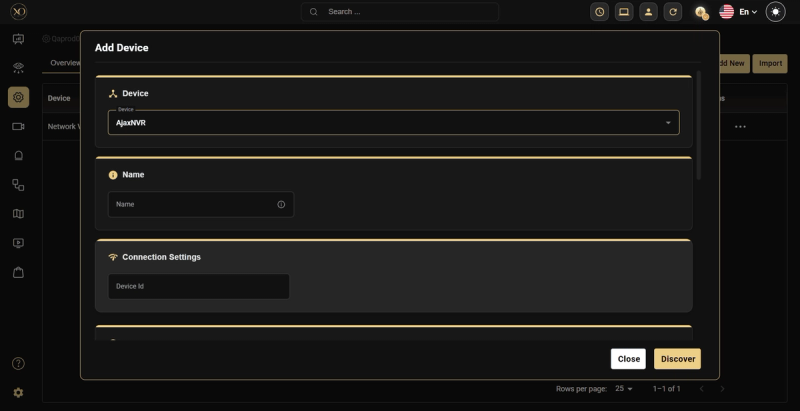Click the Device column header
800x411 pixels.
[x=59, y=98]
